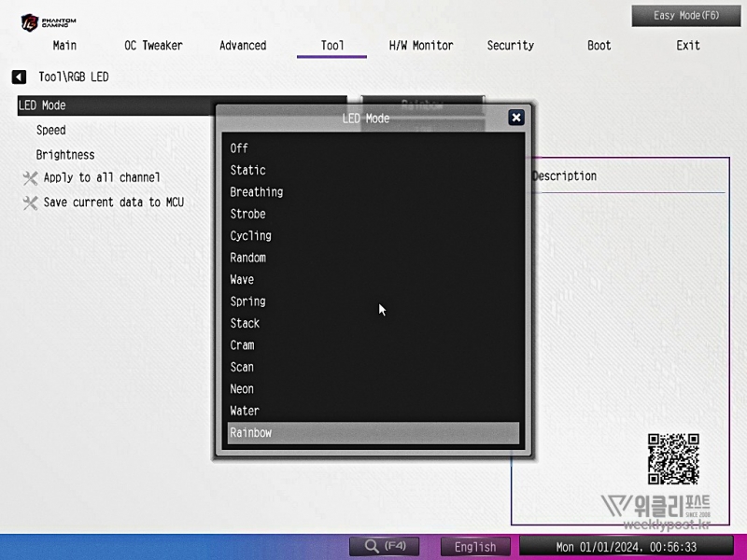Click the QR code image
Viewport: 747px width, 560px height.
[x=673, y=458]
